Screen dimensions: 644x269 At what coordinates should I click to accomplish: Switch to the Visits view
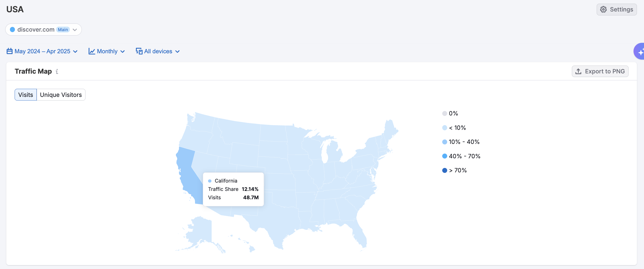[26, 95]
